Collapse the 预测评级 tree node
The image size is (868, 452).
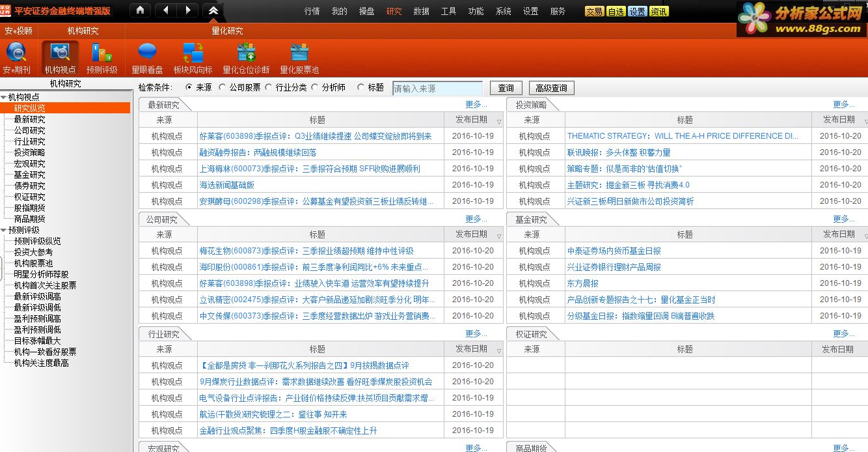pos(4,230)
